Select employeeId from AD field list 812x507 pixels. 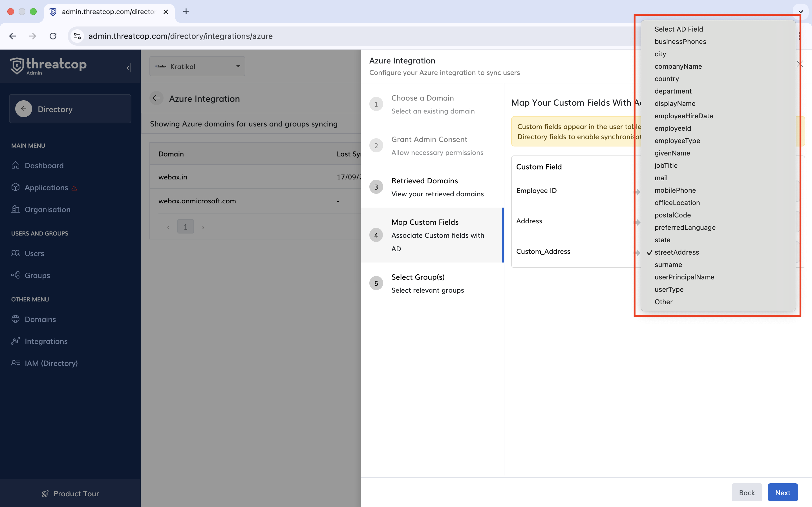672,128
